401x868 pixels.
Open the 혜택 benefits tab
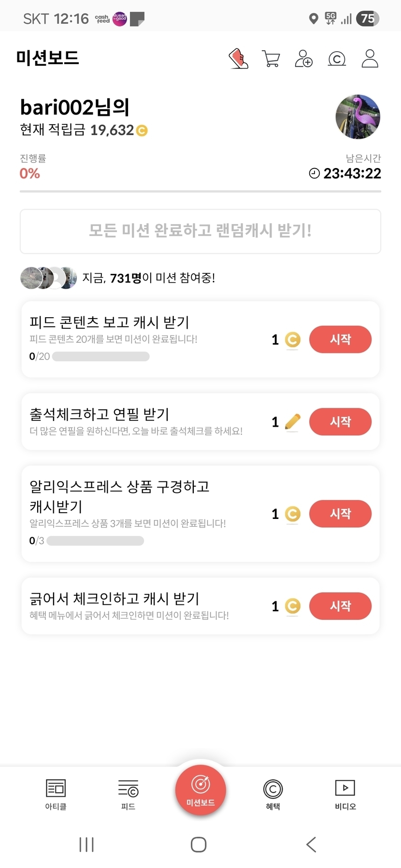point(273,795)
